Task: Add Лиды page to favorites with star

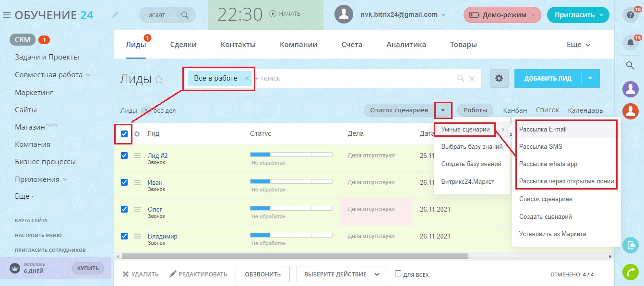Action: click(x=159, y=80)
